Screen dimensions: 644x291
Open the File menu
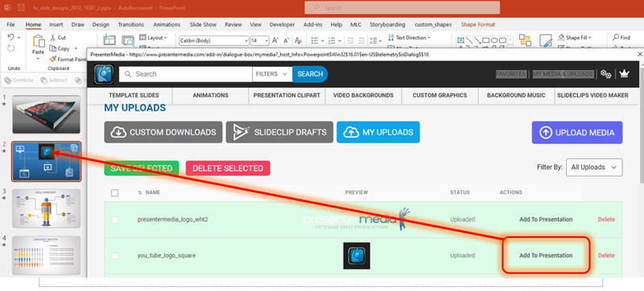[10, 25]
